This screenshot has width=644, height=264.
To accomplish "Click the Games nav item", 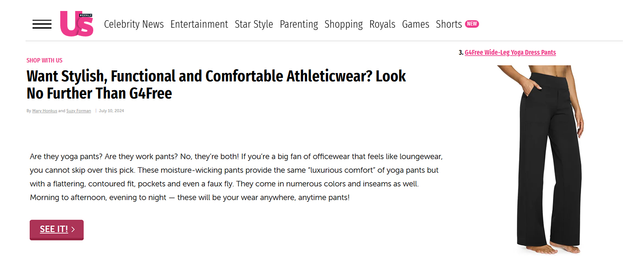I will [x=415, y=24].
